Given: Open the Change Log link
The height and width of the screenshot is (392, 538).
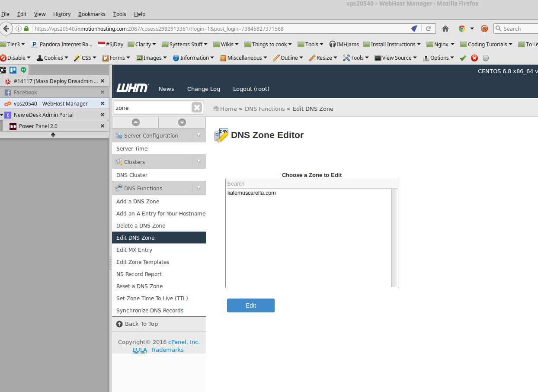Looking at the screenshot, I should 203,89.
